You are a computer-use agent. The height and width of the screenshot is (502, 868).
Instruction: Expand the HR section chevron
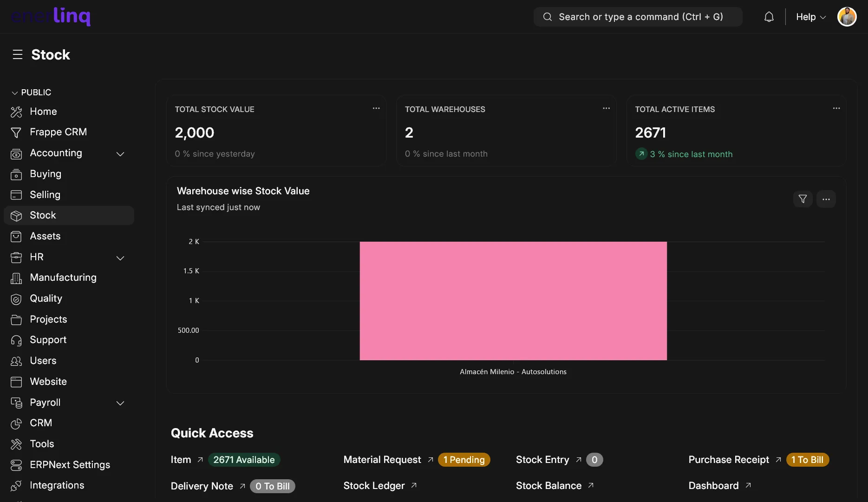pyautogui.click(x=120, y=258)
